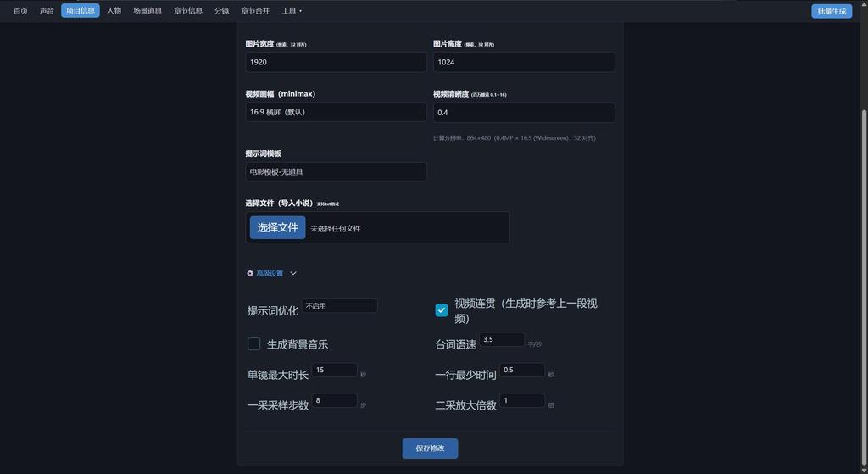Edit the 图片高度 field showing 1024
Image resolution: width=868 pixels, height=474 pixels.
pyautogui.click(x=524, y=62)
